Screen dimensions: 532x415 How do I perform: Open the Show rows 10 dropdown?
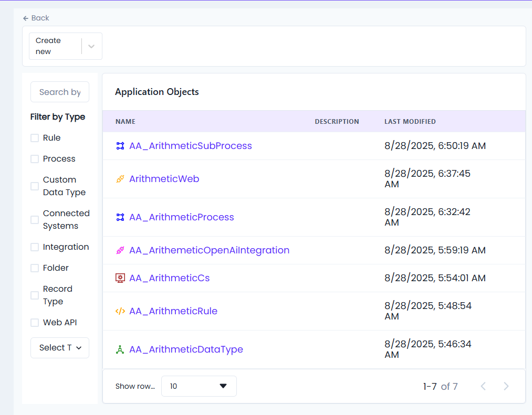[x=199, y=386]
